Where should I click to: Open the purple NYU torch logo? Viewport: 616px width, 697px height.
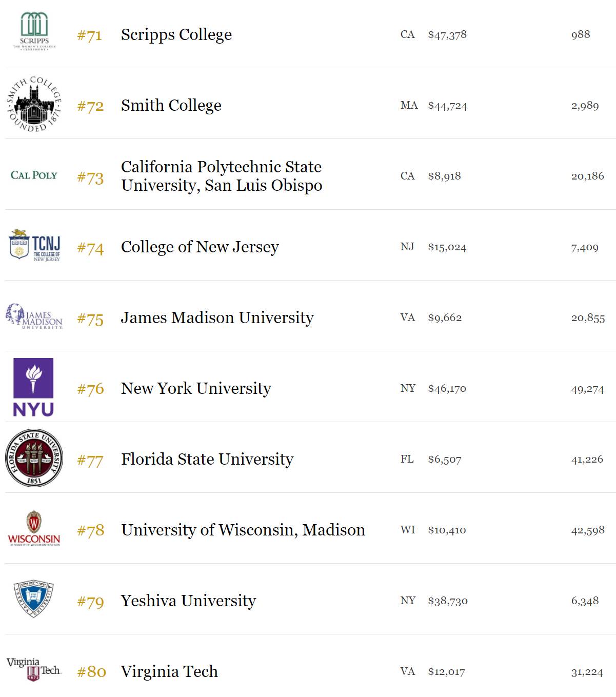click(x=33, y=387)
